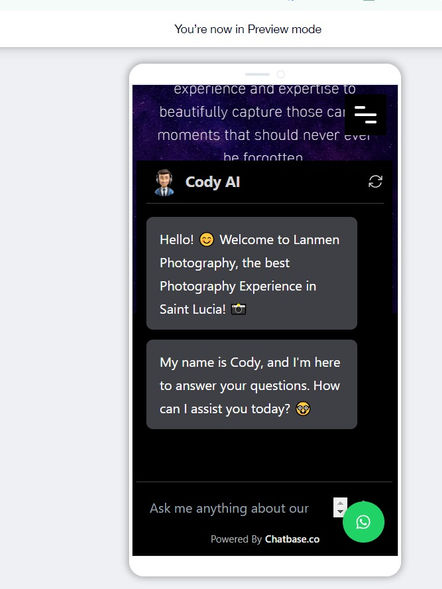
Task: Click the 'You're now in Preview mode' banner
Action: pyautogui.click(x=248, y=29)
